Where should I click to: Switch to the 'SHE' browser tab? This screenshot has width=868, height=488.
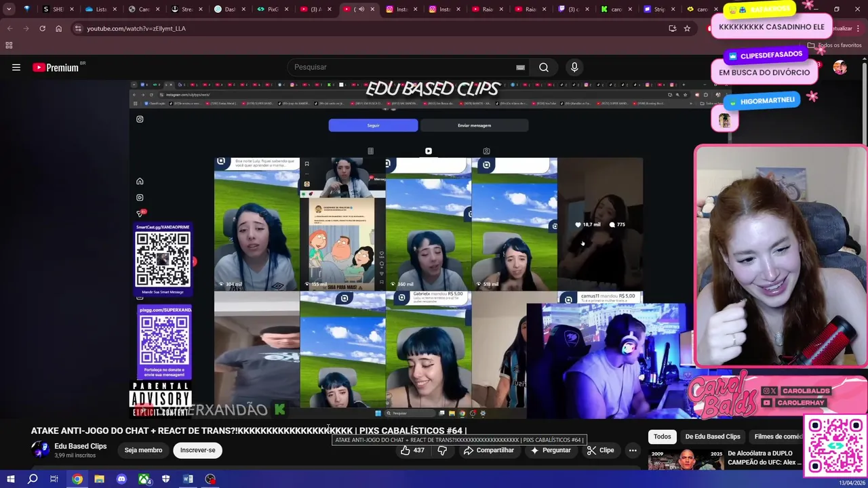tap(57, 9)
